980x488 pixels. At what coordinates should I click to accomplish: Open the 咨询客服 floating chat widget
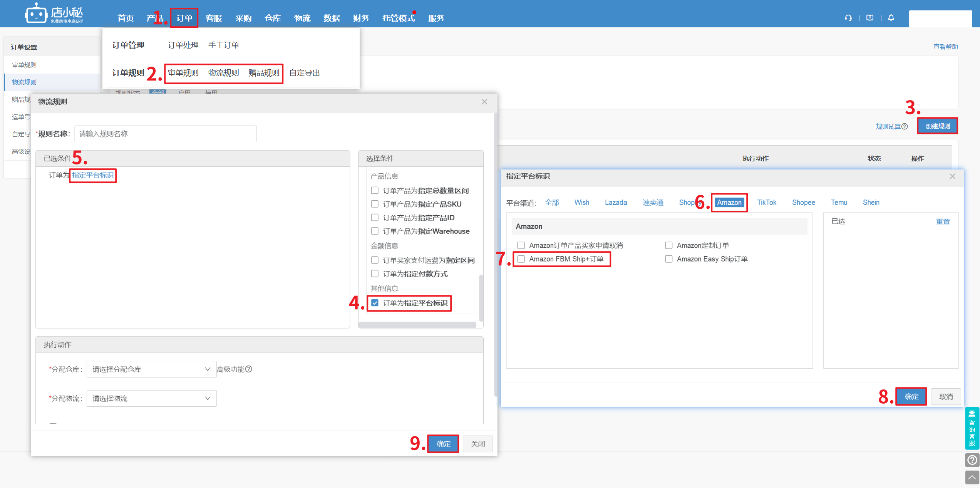[972, 428]
